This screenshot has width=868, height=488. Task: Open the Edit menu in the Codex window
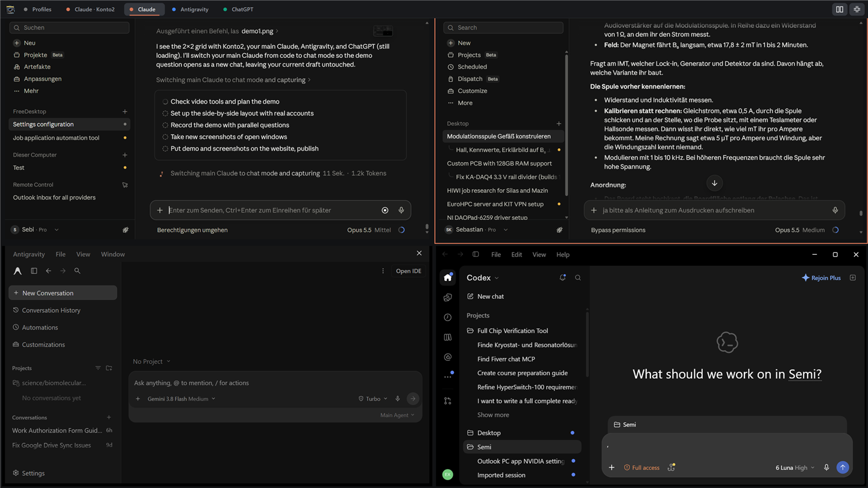(x=517, y=255)
